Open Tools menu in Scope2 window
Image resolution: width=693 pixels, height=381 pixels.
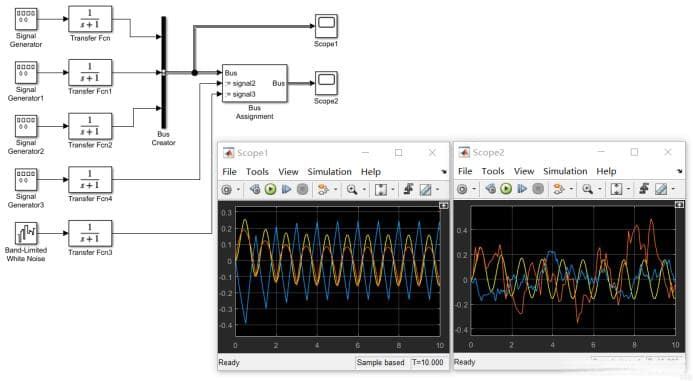[x=493, y=171]
